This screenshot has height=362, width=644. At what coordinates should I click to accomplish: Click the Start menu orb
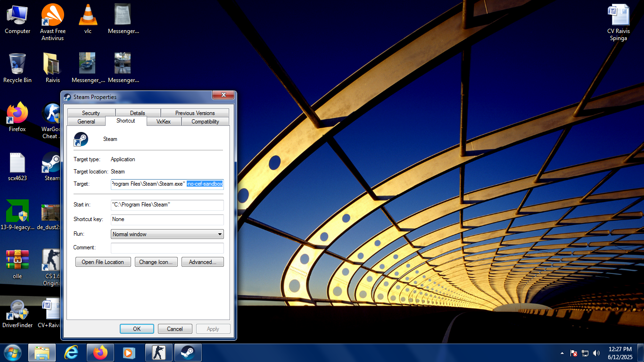click(13, 353)
